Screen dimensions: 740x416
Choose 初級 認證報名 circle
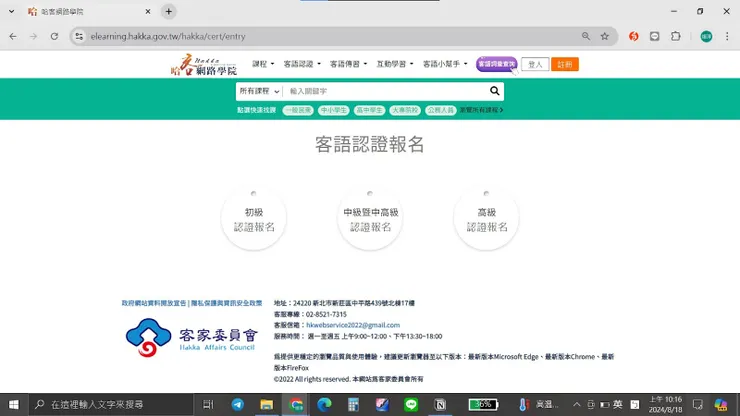(254, 219)
